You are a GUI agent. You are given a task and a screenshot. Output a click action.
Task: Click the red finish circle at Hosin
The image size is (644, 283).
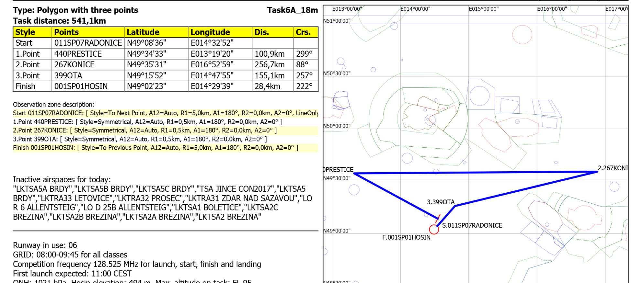[x=434, y=229]
